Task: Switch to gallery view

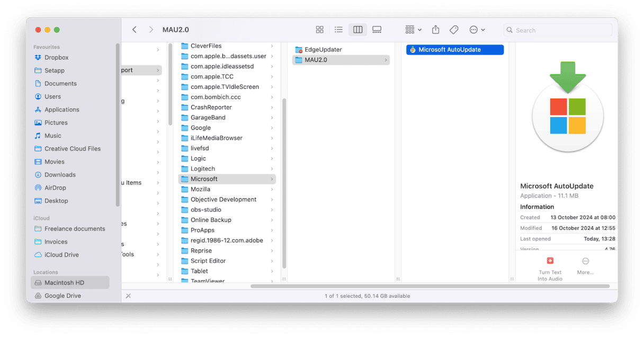Action: click(377, 30)
